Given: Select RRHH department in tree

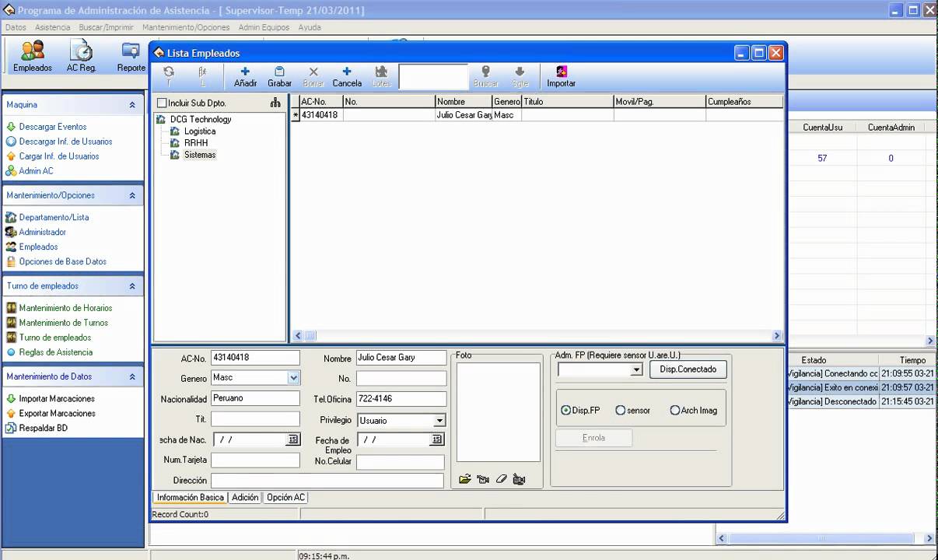Looking at the screenshot, I should [196, 143].
